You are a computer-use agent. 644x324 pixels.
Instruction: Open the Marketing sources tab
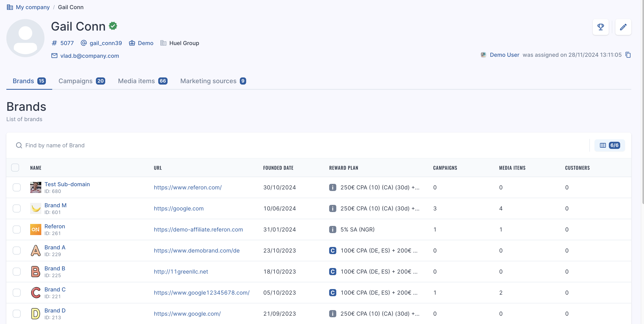pos(213,81)
